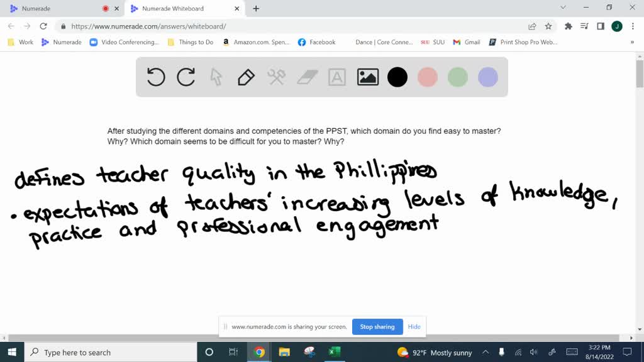This screenshot has width=644, height=362.
Task: Open the Text tool on the whiteboard
Action: coord(337,77)
